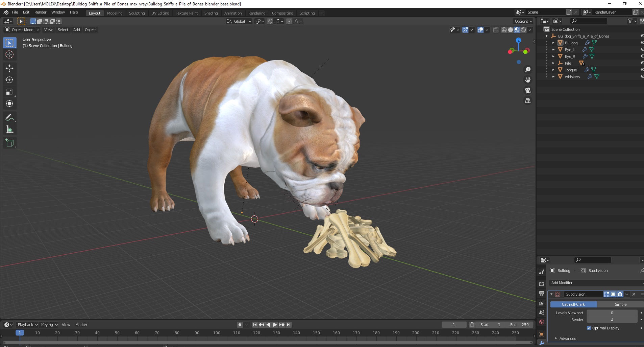Image resolution: width=644 pixels, height=347 pixels.
Task: Click the End frame field
Action: tap(519, 325)
